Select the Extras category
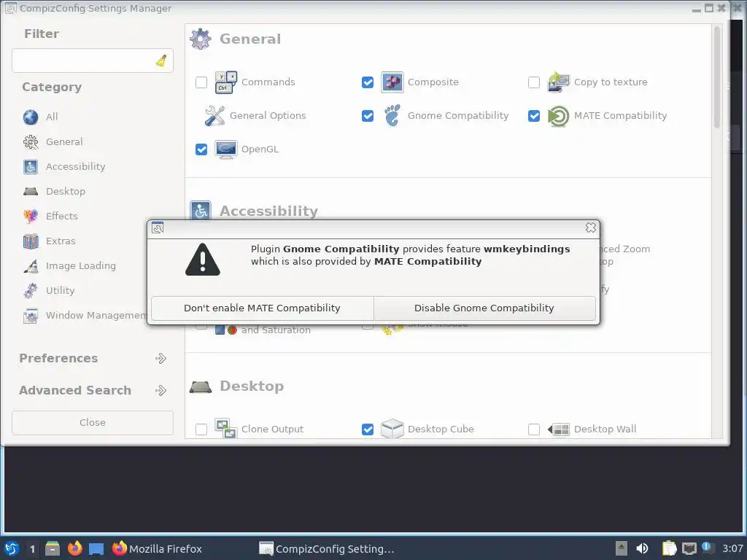Image resolution: width=747 pixels, height=560 pixels. point(61,241)
